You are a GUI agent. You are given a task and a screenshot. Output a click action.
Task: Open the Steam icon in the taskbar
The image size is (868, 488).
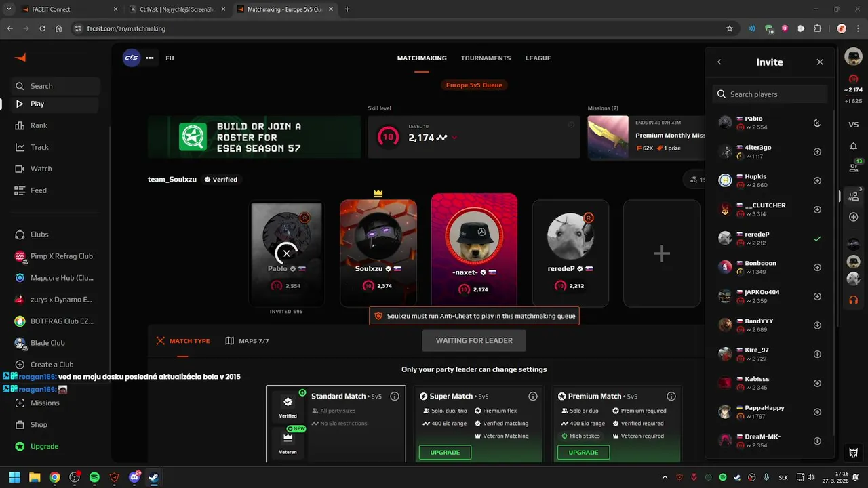click(x=154, y=477)
